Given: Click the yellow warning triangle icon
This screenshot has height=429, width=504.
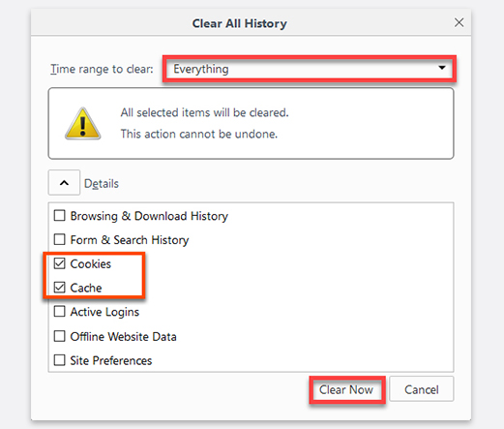Looking at the screenshot, I should [83, 124].
